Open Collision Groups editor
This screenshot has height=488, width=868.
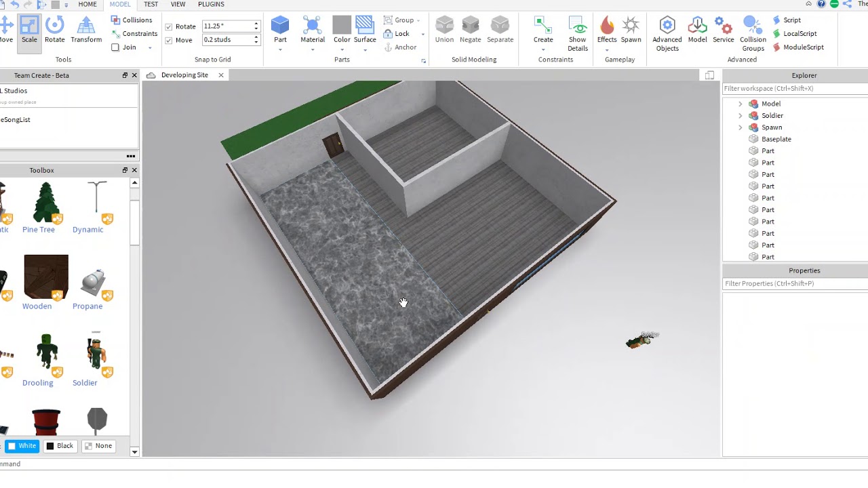pos(753,34)
